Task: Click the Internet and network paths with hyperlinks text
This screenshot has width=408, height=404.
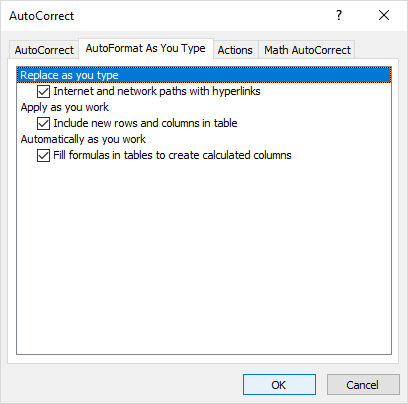Action: tap(157, 91)
